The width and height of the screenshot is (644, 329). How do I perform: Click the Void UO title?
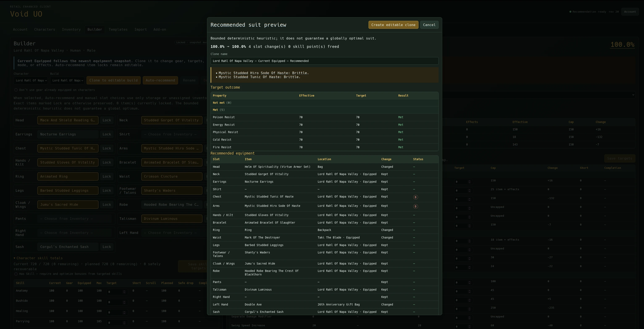tap(26, 14)
